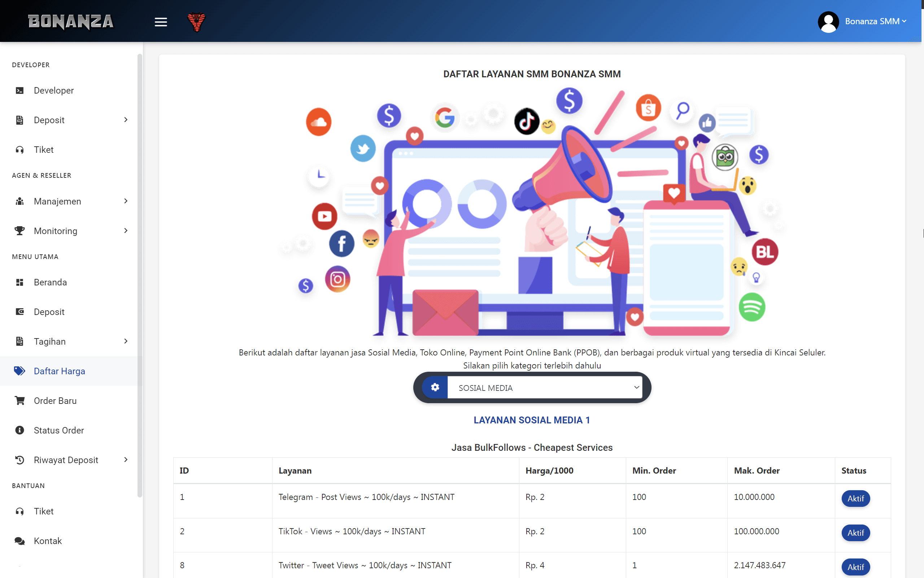Open the Developer menu item
The height and width of the screenshot is (578, 924).
click(54, 91)
